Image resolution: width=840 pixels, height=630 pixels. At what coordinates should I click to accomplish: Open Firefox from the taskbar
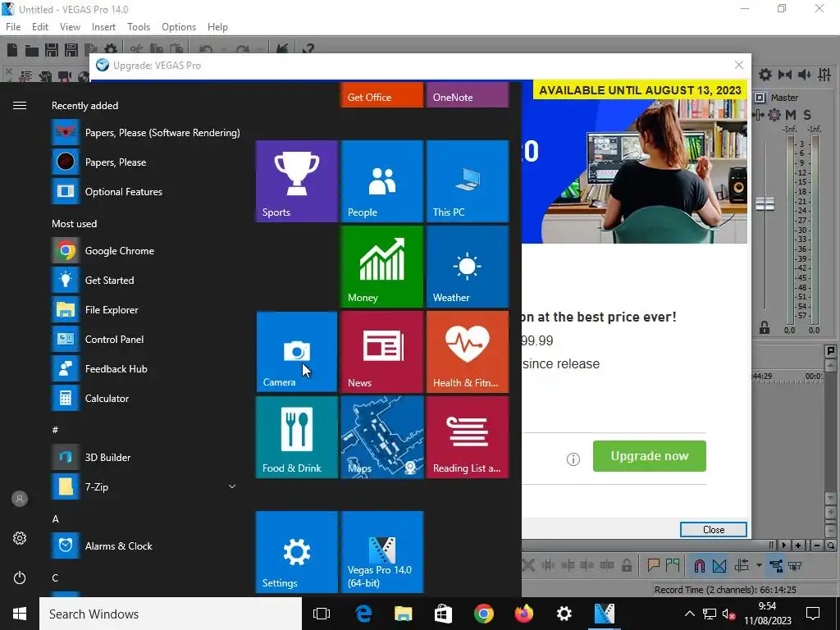point(524,614)
